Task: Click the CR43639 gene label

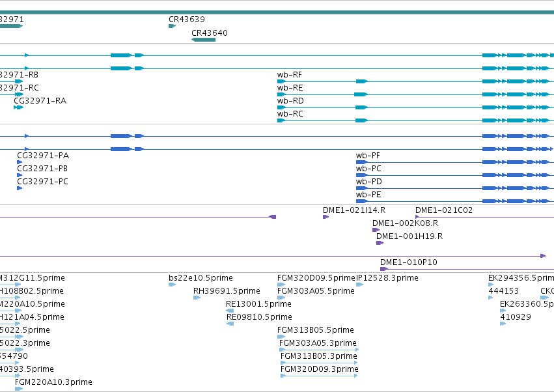Action: pyautogui.click(x=187, y=20)
